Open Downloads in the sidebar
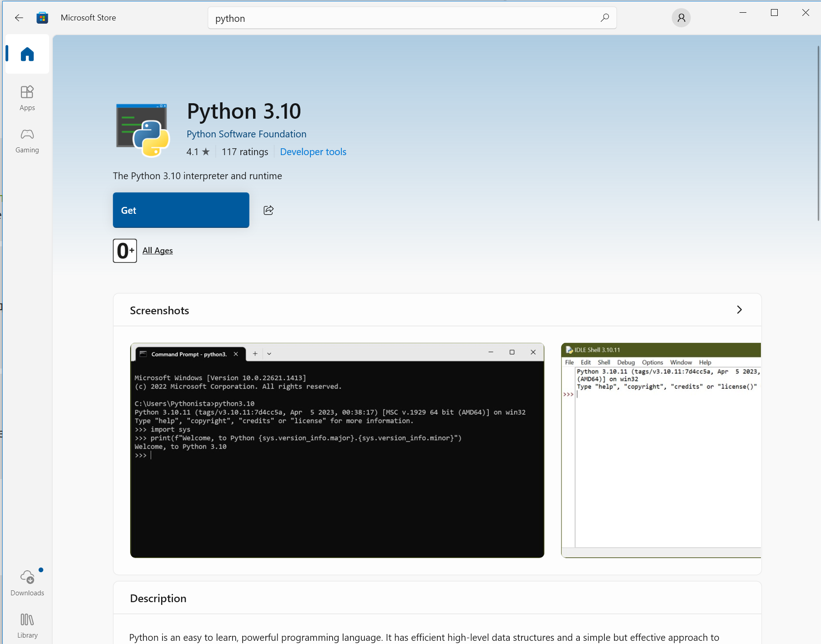821x644 pixels. click(27, 583)
